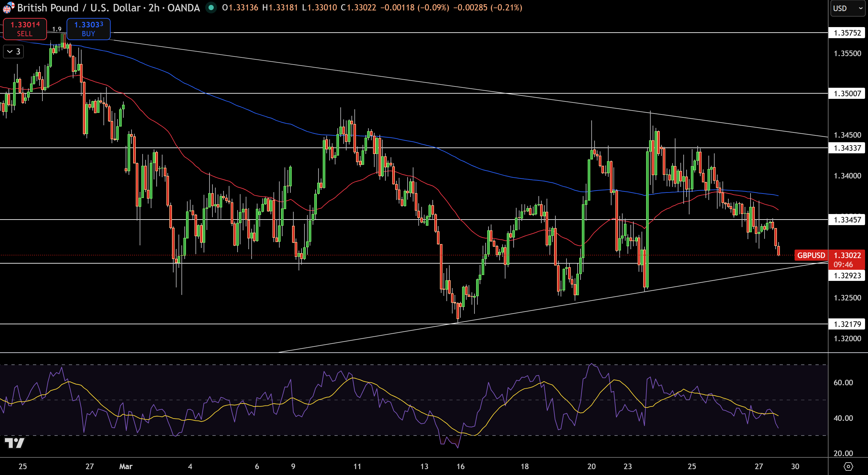Click the red SELL 1.33014 button
The width and height of the screenshot is (868, 475).
click(x=25, y=29)
